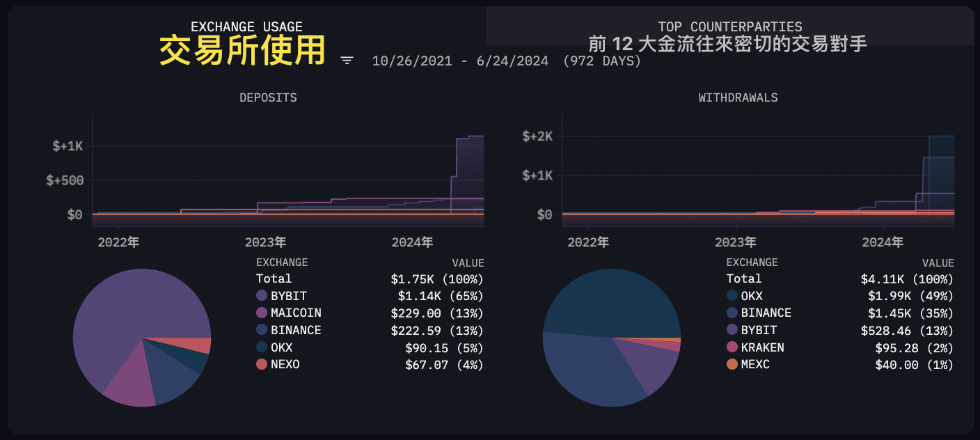Screen dimensions: 980x440
Task: Click the "$1.99K (49%)" value
Action: [911, 296]
